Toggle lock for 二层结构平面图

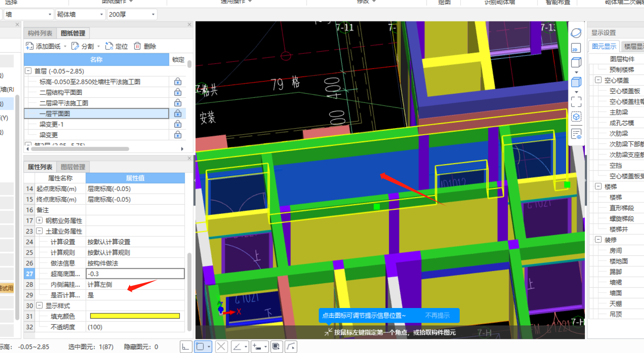[x=177, y=92]
